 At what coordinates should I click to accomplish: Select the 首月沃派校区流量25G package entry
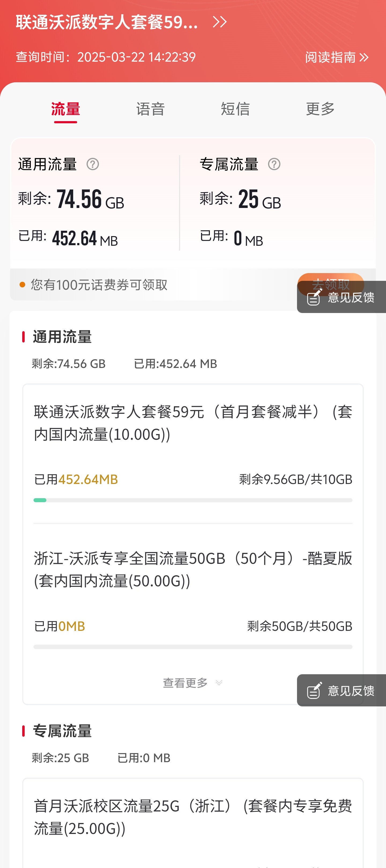tap(193, 817)
